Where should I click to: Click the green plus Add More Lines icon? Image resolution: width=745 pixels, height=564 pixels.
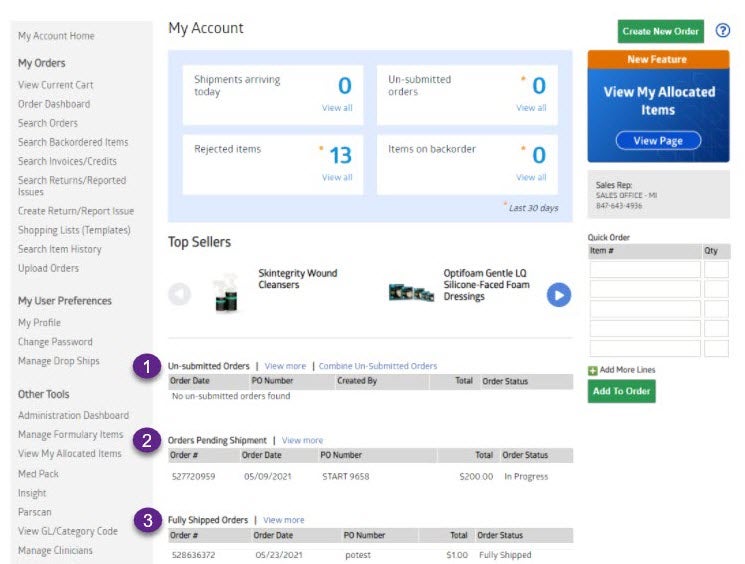(x=593, y=370)
